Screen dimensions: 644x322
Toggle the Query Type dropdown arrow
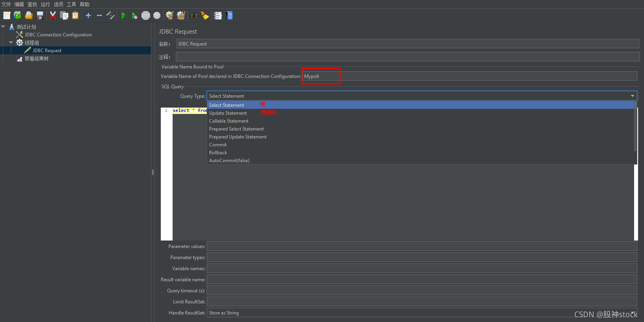(633, 96)
